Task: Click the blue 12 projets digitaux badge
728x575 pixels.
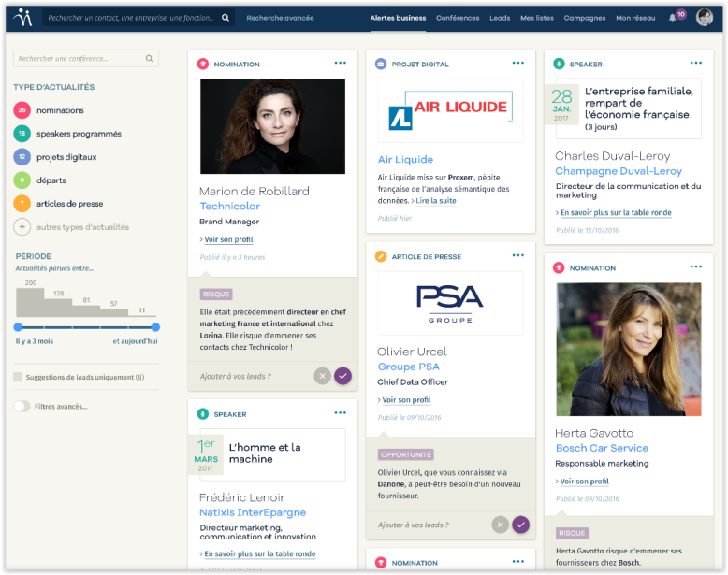Action: click(x=22, y=157)
